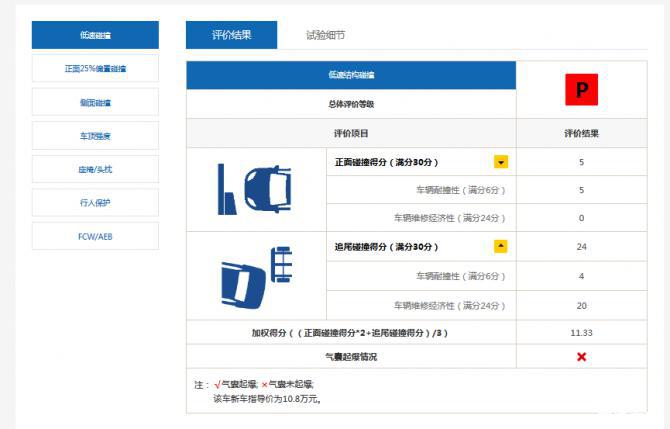Click the rear-end crash car illustration

[x=256, y=278]
